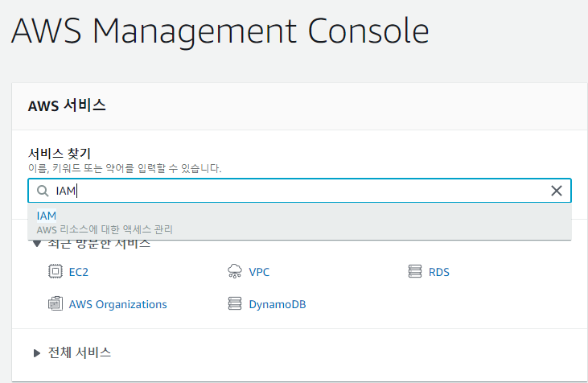The image size is (588, 383).
Task: Open the DynamoDB service link
Action: (x=278, y=304)
